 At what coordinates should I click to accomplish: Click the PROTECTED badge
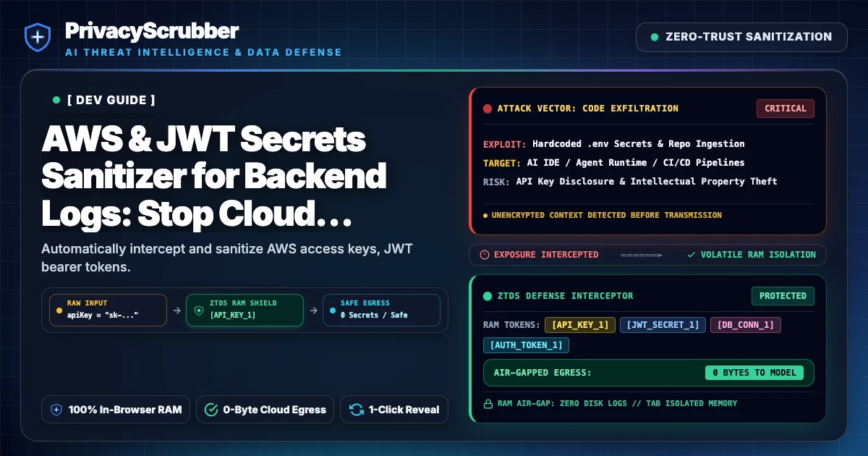[783, 296]
